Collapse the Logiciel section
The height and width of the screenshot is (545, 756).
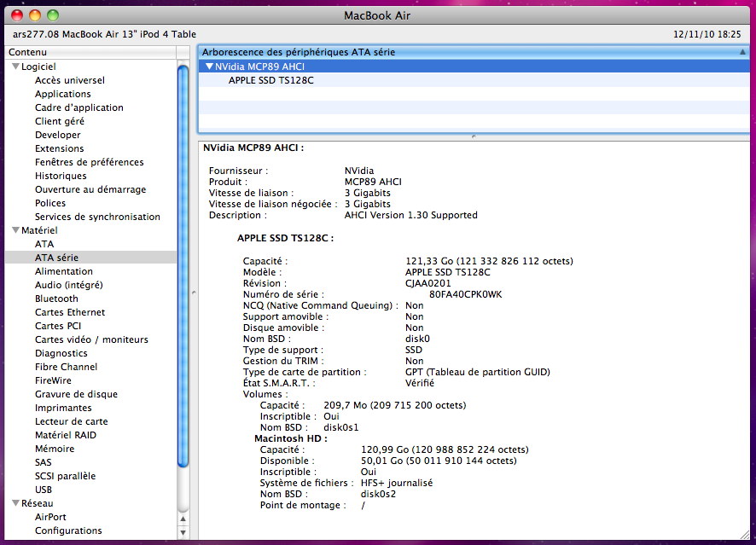[x=16, y=67]
